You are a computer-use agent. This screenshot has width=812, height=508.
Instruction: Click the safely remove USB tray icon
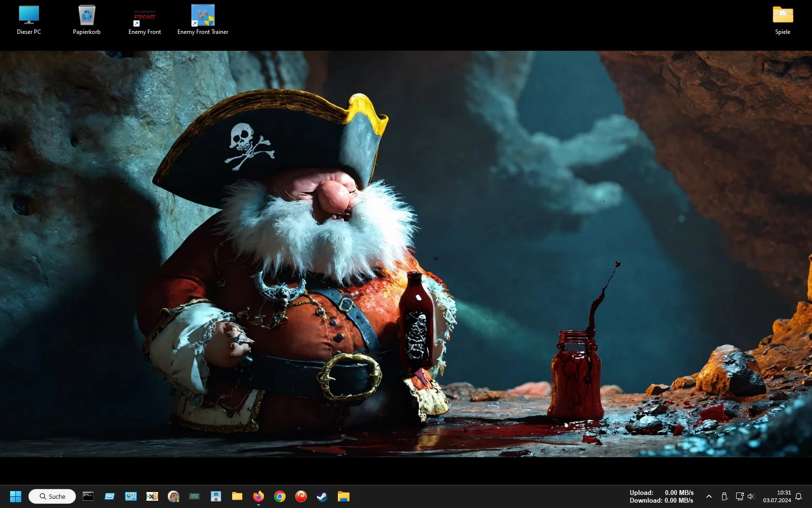point(724,496)
